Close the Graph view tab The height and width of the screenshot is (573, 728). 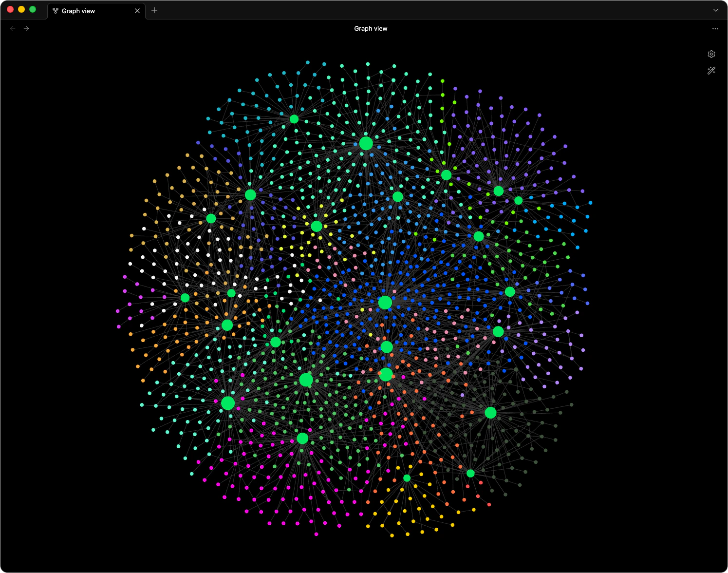[x=137, y=10]
